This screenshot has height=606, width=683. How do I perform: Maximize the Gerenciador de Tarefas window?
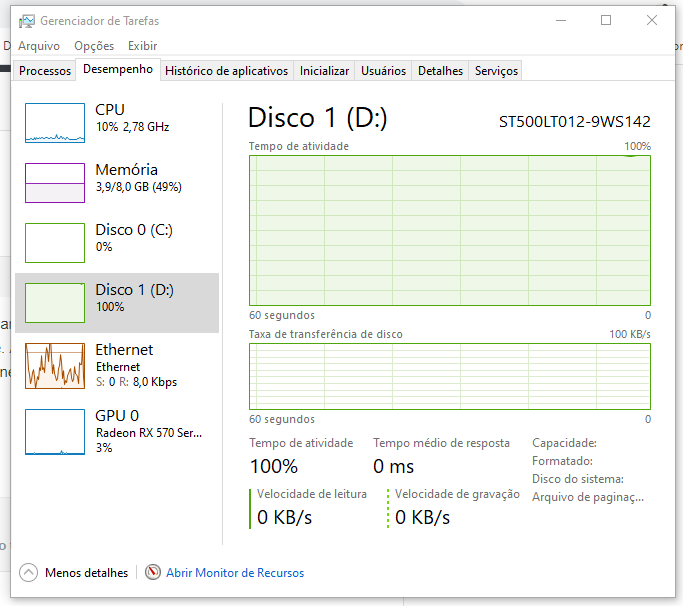pyautogui.click(x=606, y=20)
